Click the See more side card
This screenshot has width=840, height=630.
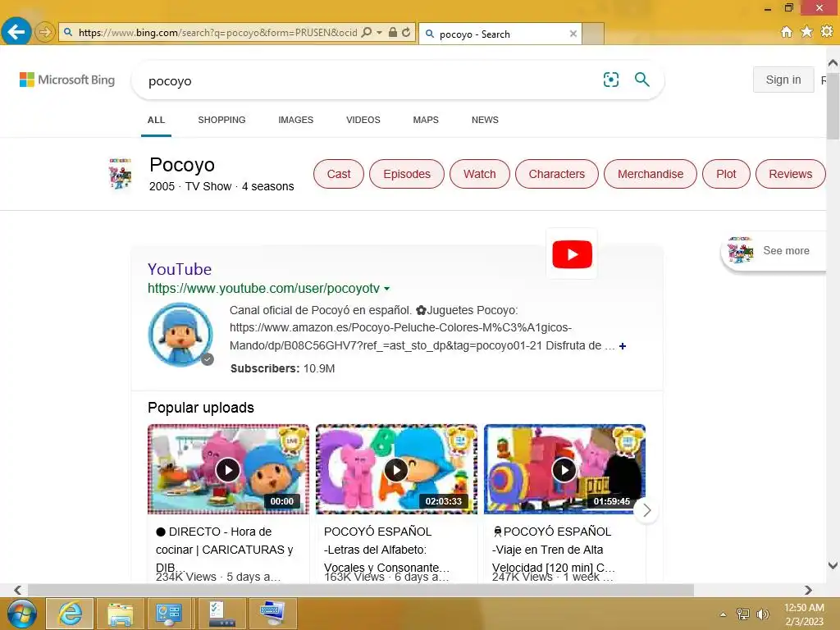pyautogui.click(x=776, y=251)
